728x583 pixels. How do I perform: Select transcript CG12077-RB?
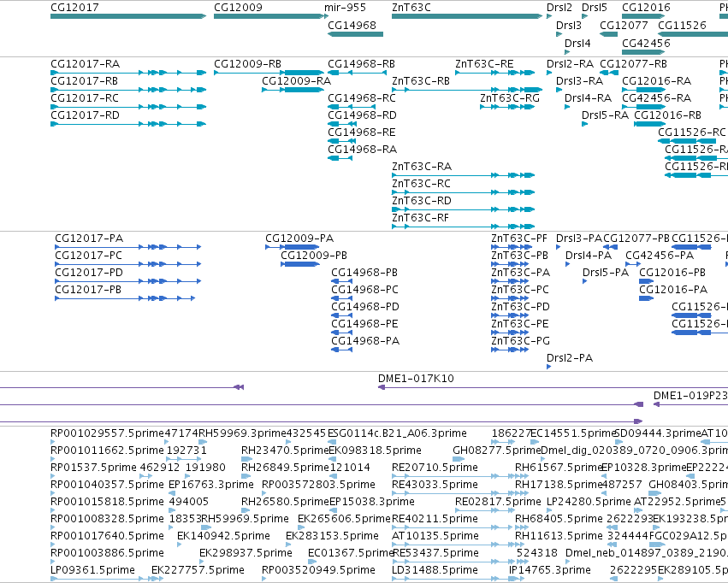(633, 63)
